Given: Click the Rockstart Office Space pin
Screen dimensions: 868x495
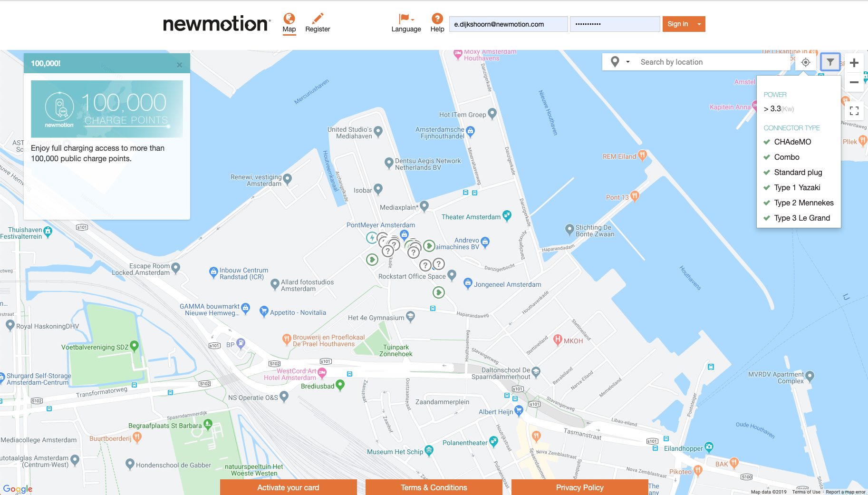Looking at the screenshot, I should [x=452, y=275].
